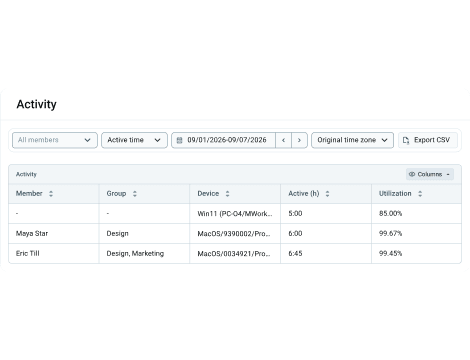
Task: Go to next date range arrow
Action: [x=299, y=140]
